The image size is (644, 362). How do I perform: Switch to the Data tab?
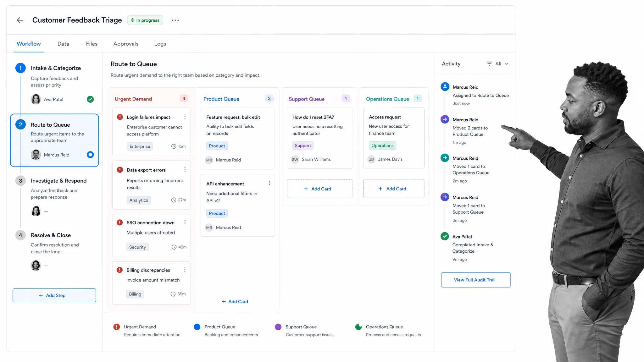(63, 44)
